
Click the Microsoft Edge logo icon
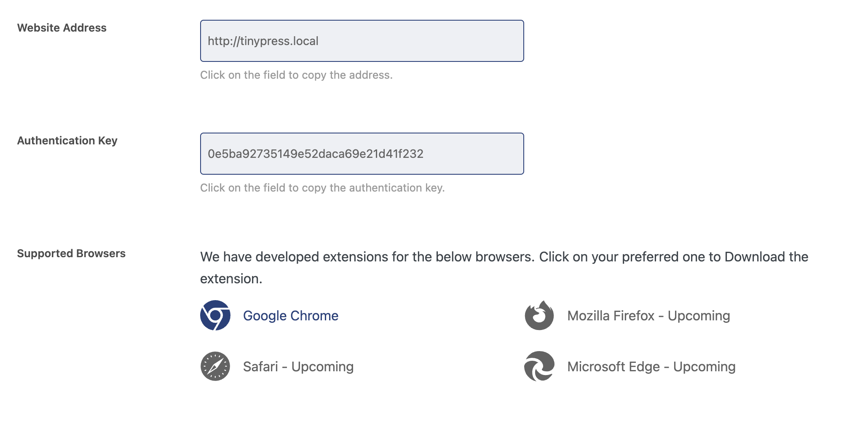click(539, 366)
